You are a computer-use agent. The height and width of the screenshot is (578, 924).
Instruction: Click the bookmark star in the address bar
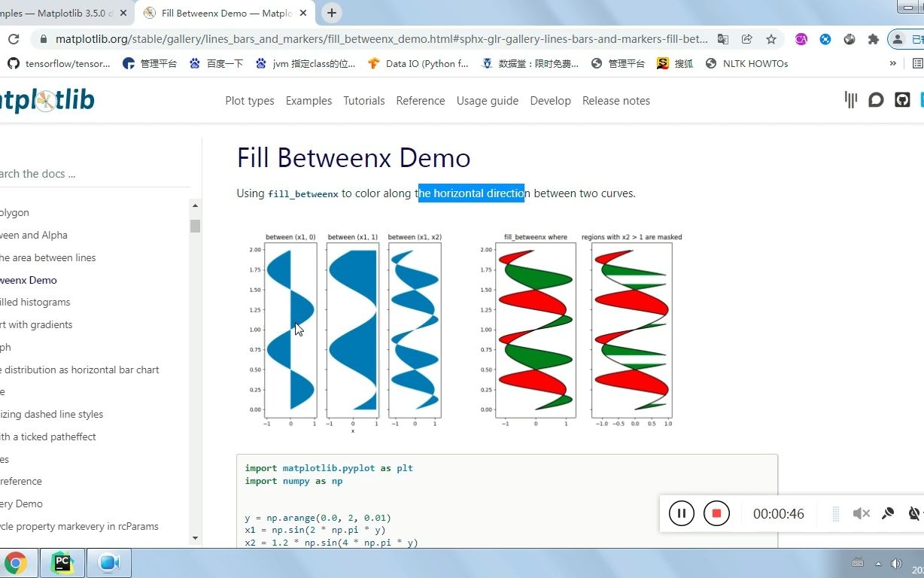[771, 38]
